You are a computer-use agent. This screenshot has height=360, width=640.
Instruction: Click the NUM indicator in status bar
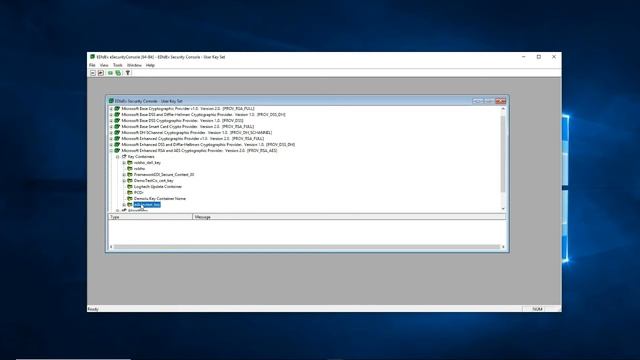(x=537, y=309)
